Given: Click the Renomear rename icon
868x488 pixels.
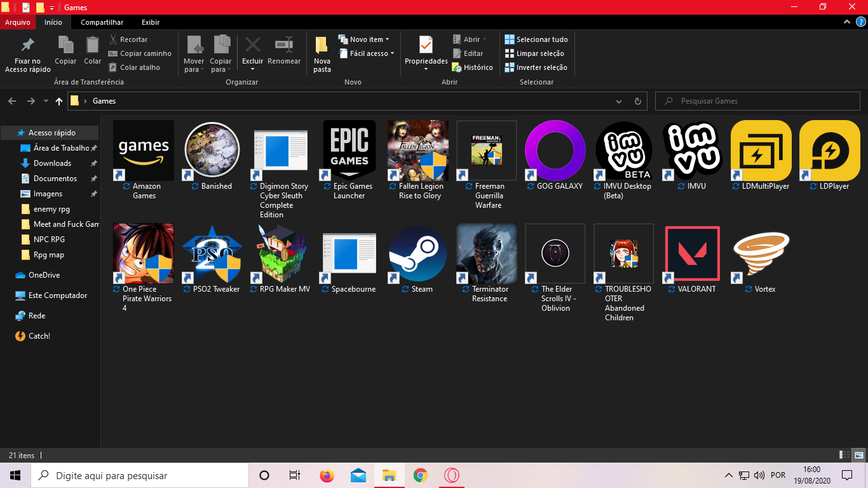Looking at the screenshot, I should click(283, 45).
